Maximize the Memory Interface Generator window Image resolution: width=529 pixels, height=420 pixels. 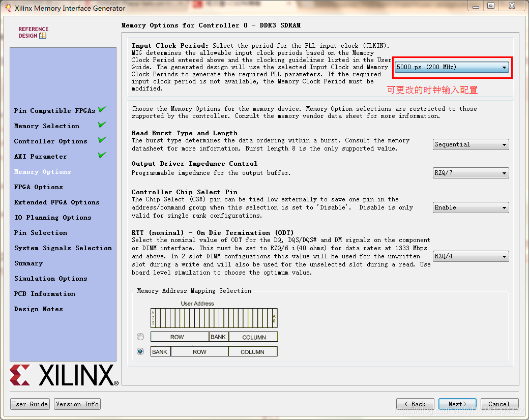pos(491,6)
